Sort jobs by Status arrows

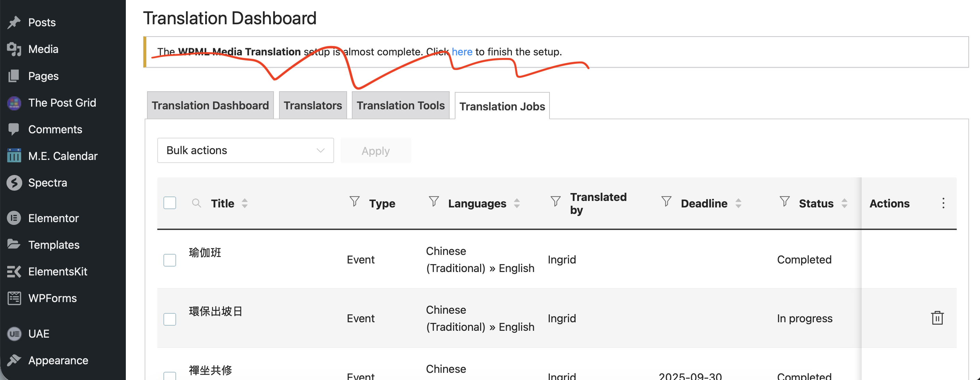(844, 203)
